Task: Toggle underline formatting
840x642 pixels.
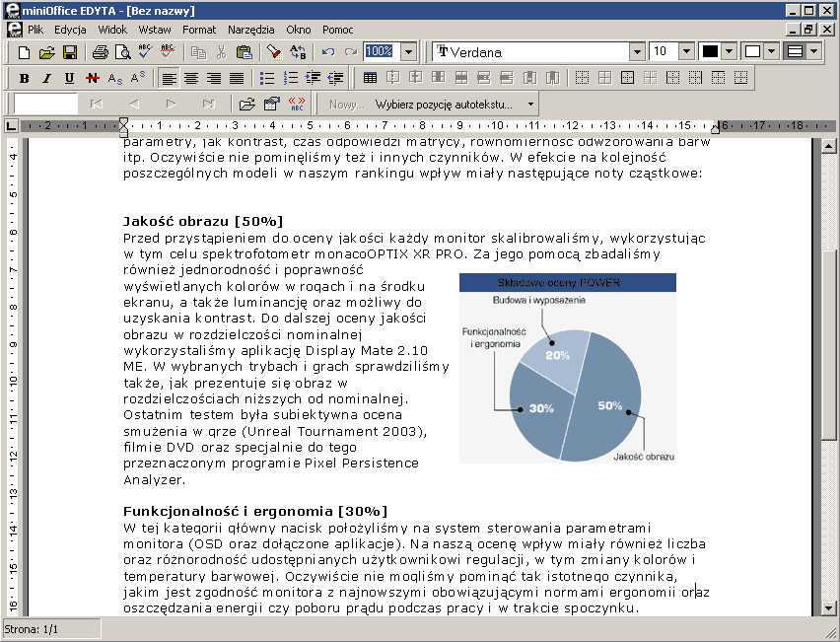Action: point(69,78)
